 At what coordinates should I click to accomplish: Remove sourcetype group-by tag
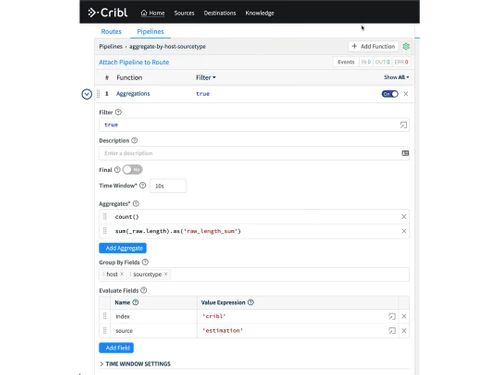(166, 274)
